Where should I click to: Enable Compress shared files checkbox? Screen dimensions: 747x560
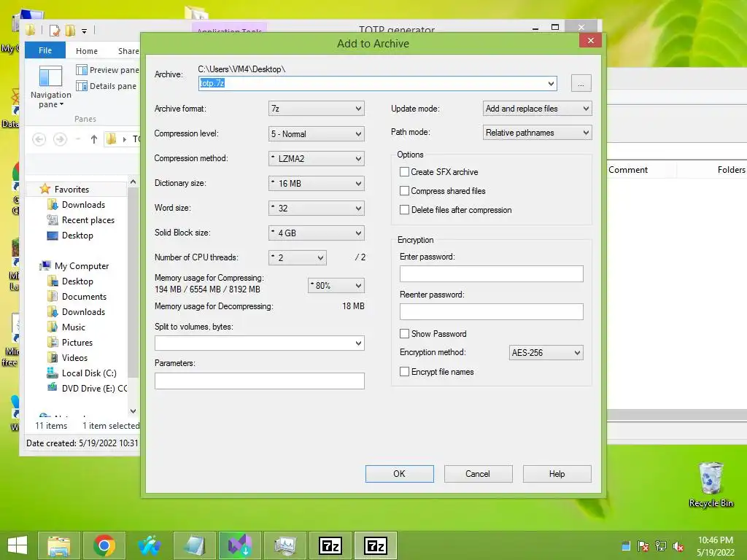[404, 191]
